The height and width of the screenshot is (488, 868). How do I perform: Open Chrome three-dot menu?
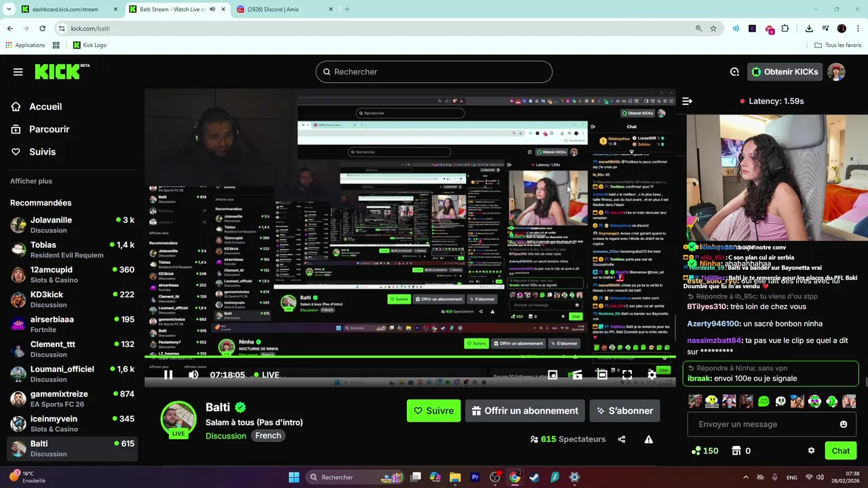[858, 28]
